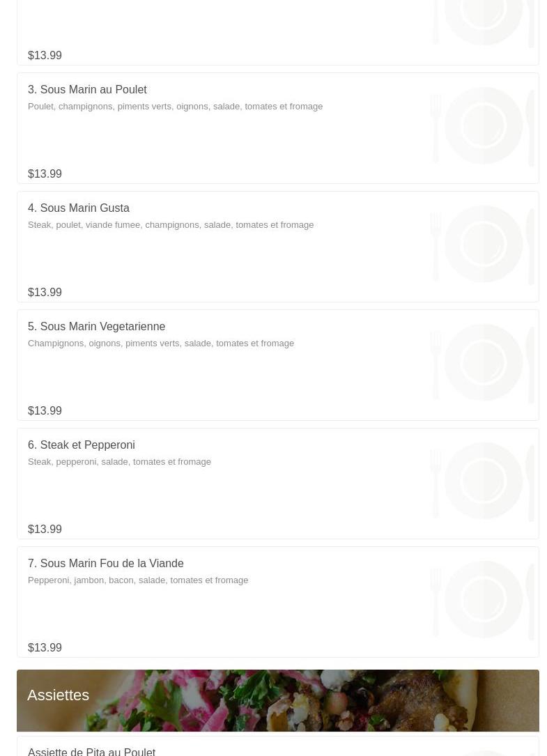Image resolution: width=547 pixels, height=756 pixels.
Task: Click the $13.99 price under Sous Marin au Poulet
Action: coord(45,173)
